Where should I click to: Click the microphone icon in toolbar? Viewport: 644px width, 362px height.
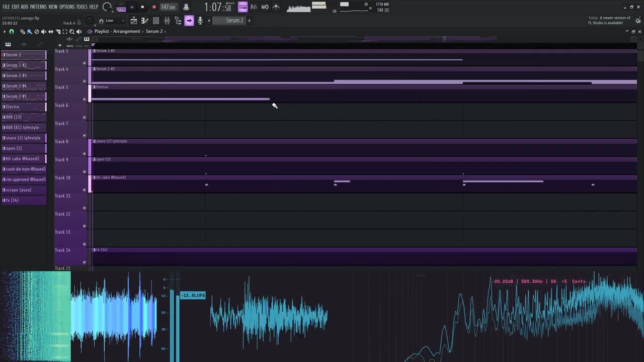(x=200, y=21)
